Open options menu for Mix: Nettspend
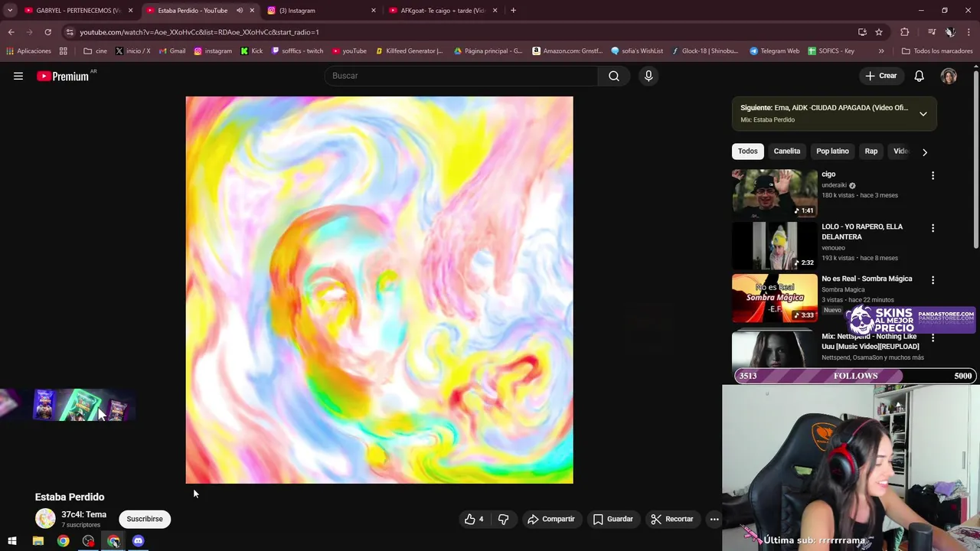This screenshot has width=980, height=551. pyautogui.click(x=933, y=337)
